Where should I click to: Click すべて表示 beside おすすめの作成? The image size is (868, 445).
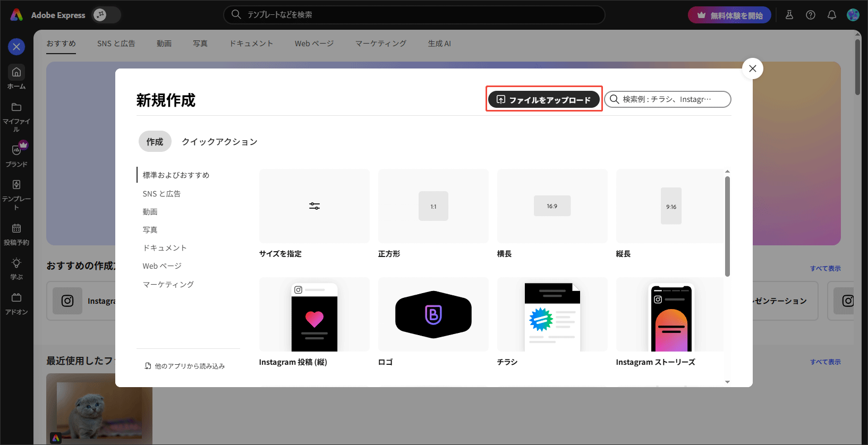pyautogui.click(x=825, y=269)
